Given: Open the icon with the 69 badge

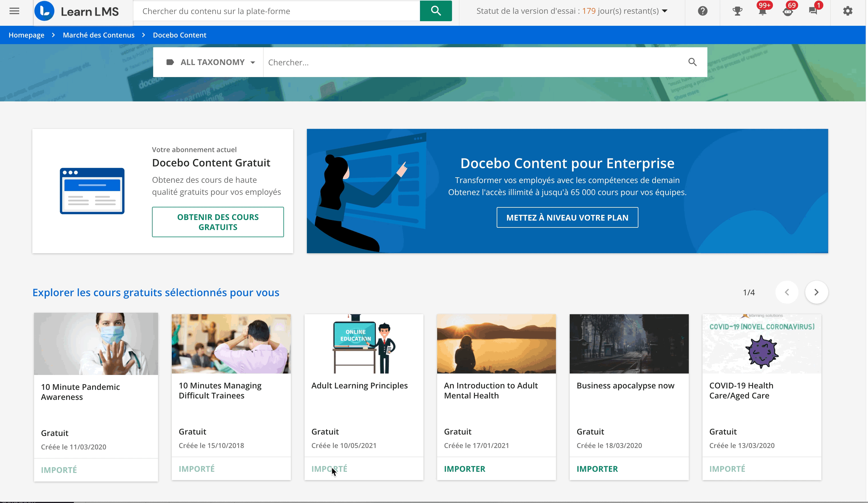Looking at the screenshot, I should click(x=788, y=11).
